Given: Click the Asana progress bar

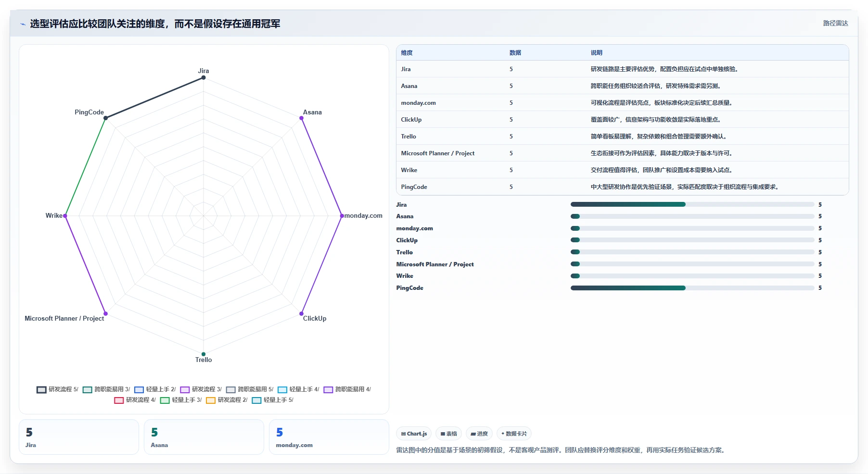Looking at the screenshot, I should [692, 216].
